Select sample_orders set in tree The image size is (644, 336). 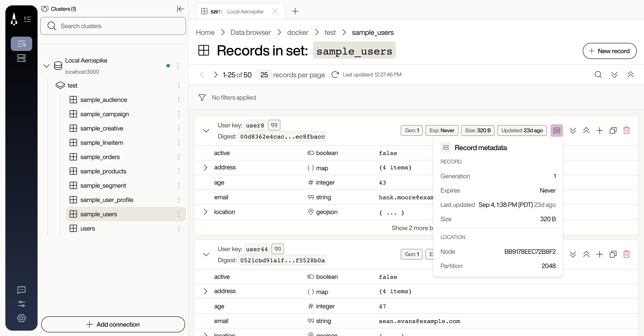100,157
